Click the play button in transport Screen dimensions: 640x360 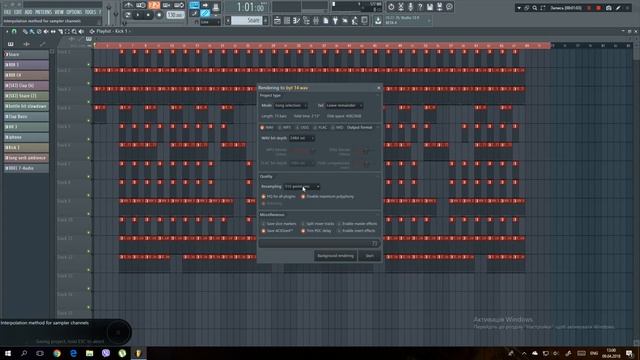click(x=138, y=15)
